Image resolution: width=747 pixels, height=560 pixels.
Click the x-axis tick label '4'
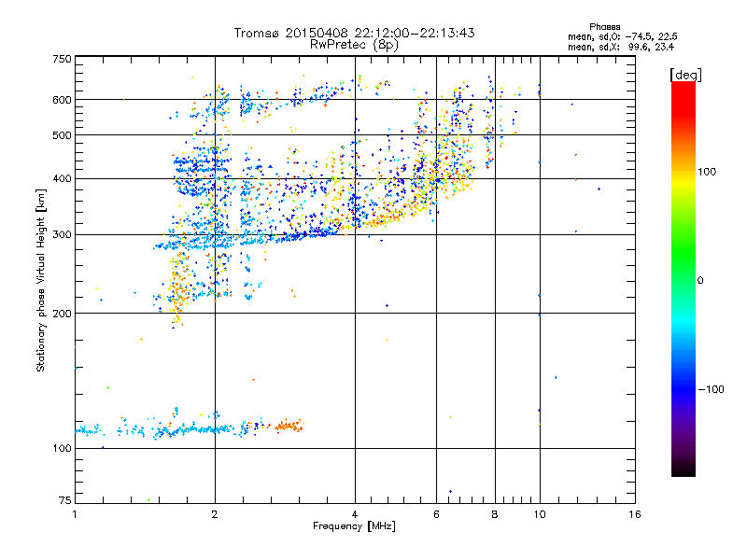click(355, 514)
